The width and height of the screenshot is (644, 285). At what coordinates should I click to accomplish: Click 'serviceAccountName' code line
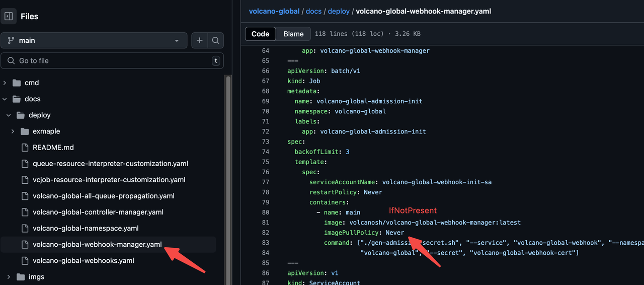(x=400, y=182)
